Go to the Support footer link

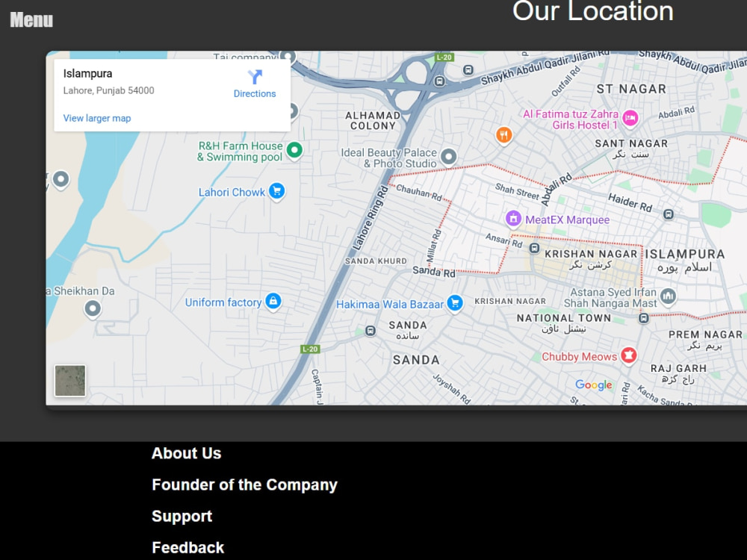[x=182, y=516]
